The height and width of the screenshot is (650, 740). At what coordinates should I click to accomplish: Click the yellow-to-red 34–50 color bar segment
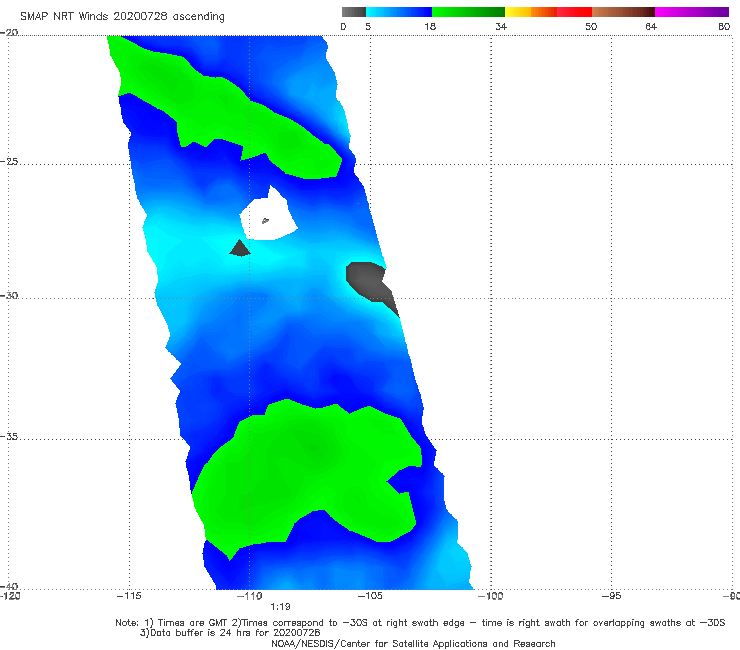548,12
